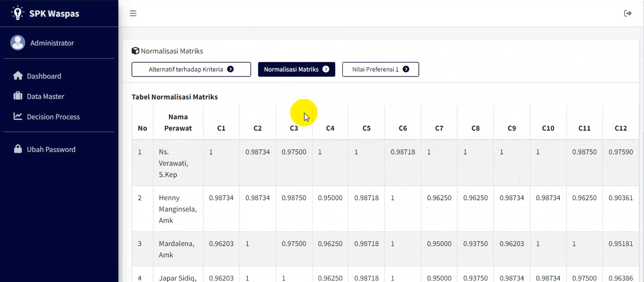Image resolution: width=644 pixels, height=282 pixels.
Task: Click the Nama Perawat column header
Action: click(x=178, y=122)
